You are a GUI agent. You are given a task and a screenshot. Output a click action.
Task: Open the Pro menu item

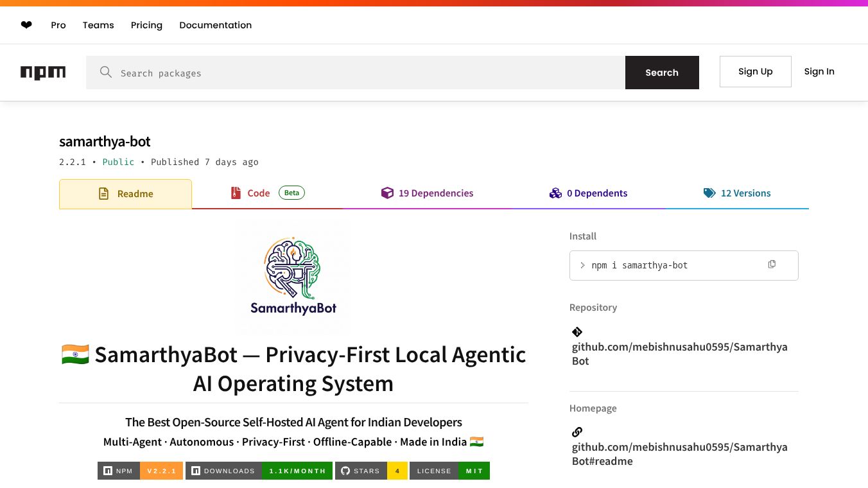click(58, 25)
